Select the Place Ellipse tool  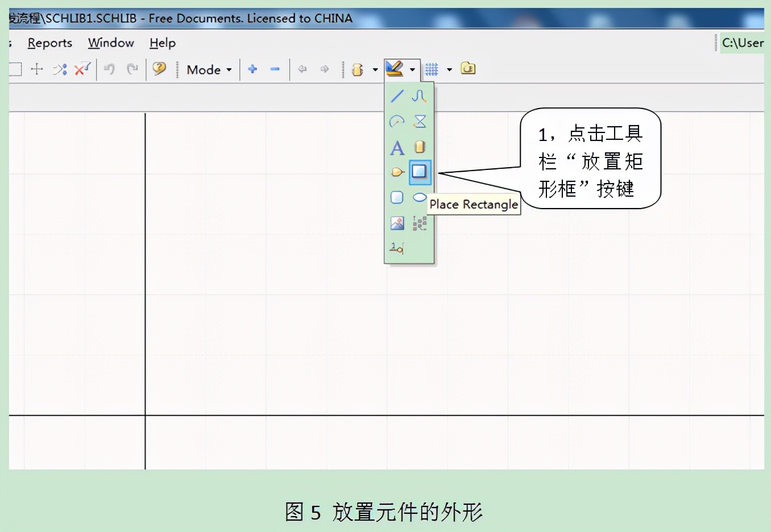point(419,197)
